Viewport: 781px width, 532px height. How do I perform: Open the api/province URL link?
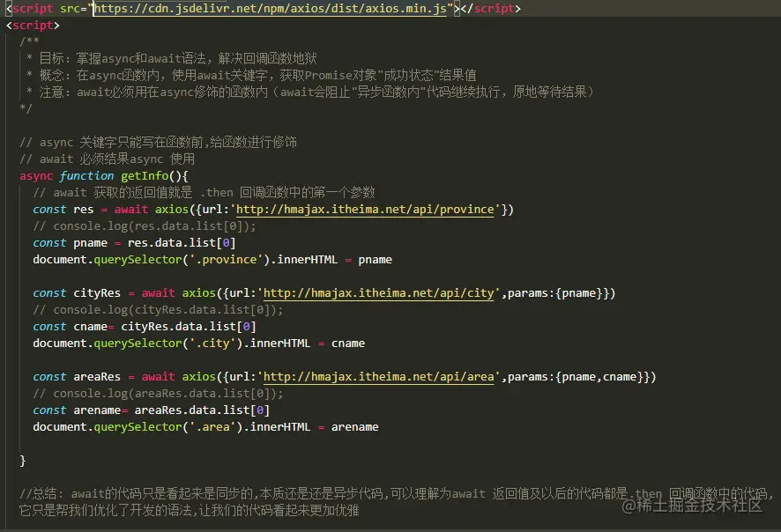(x=365, y=210)
